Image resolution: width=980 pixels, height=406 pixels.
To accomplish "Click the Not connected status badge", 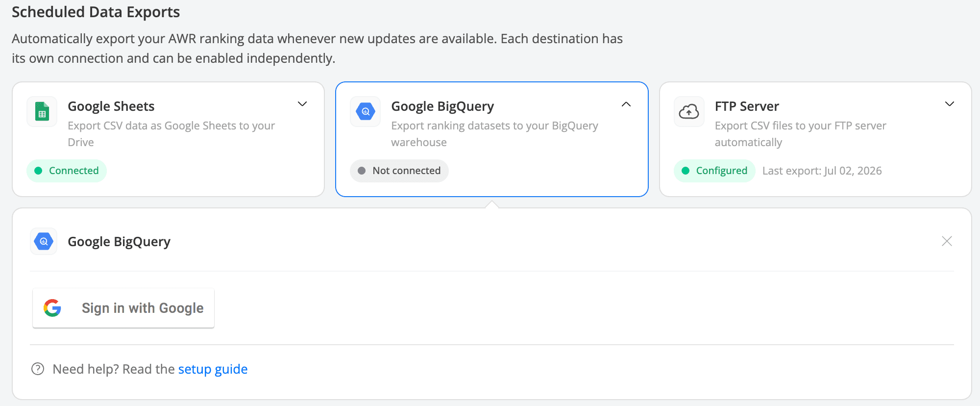I will tap(399, 171).
